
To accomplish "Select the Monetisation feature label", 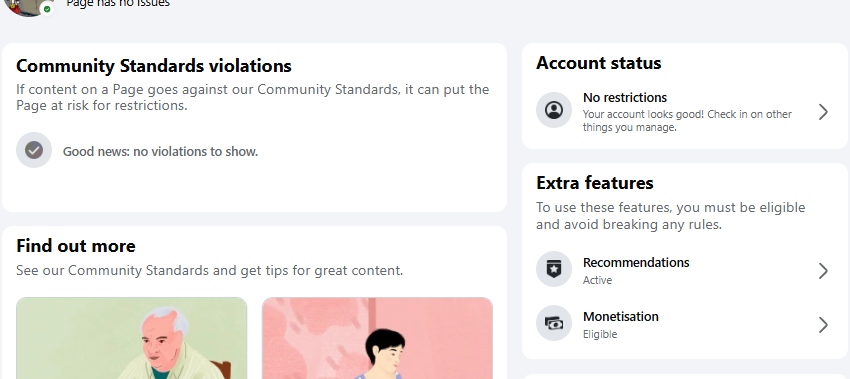I will 621,317.
